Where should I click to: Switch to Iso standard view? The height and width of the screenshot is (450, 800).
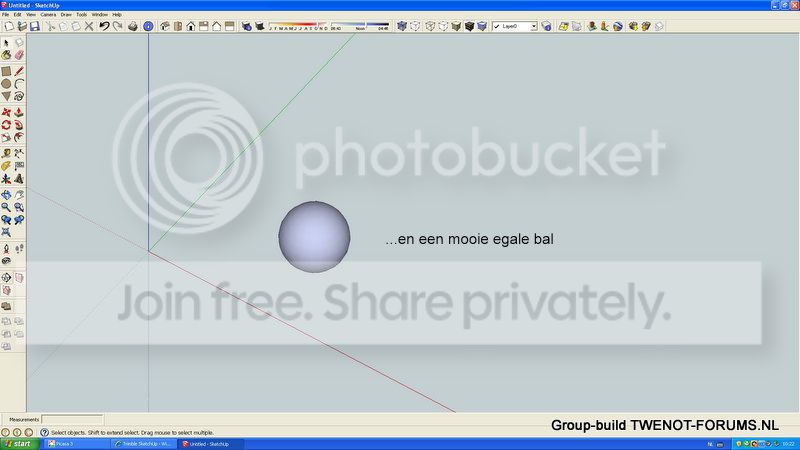[x=165, y=26]
